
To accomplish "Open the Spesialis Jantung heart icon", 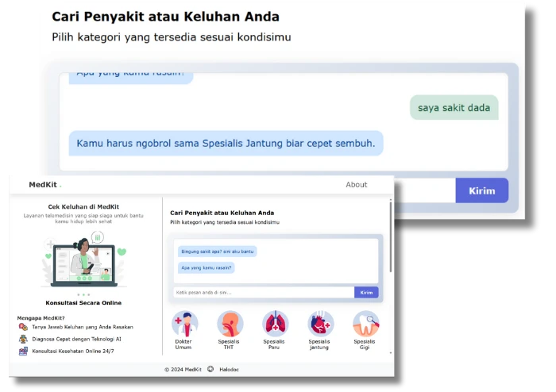I will (x=321, y=323).
